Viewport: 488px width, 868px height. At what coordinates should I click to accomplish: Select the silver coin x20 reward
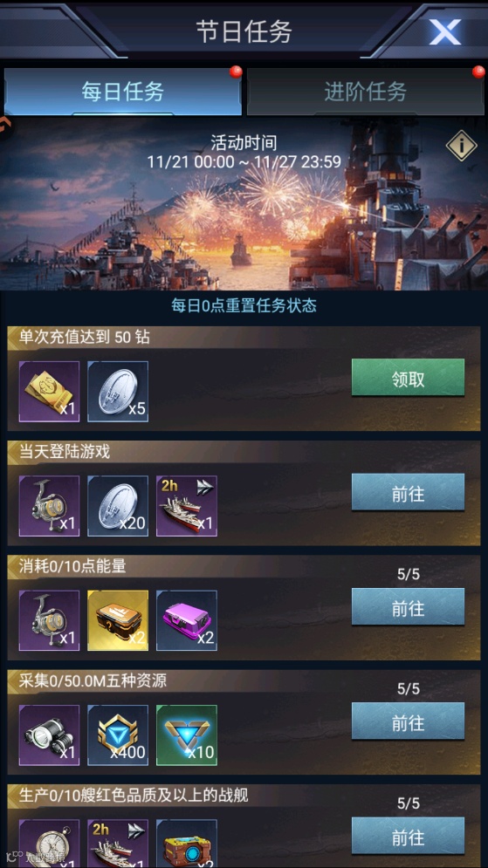click(x=118, y=506)
